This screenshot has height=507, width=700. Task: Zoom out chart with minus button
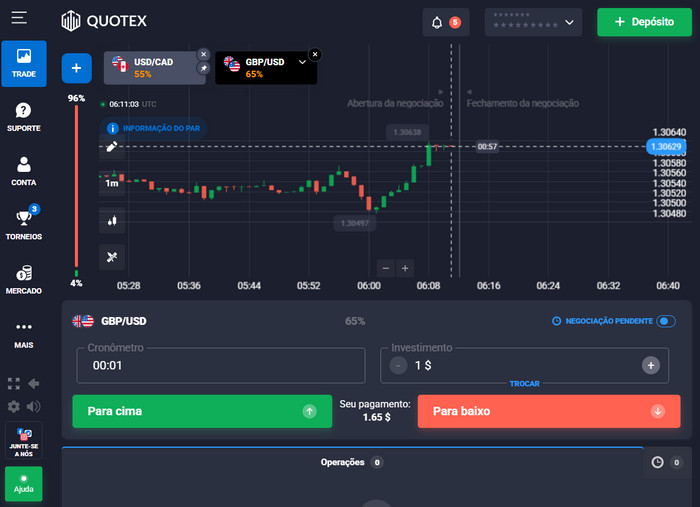tap(386, 268)
